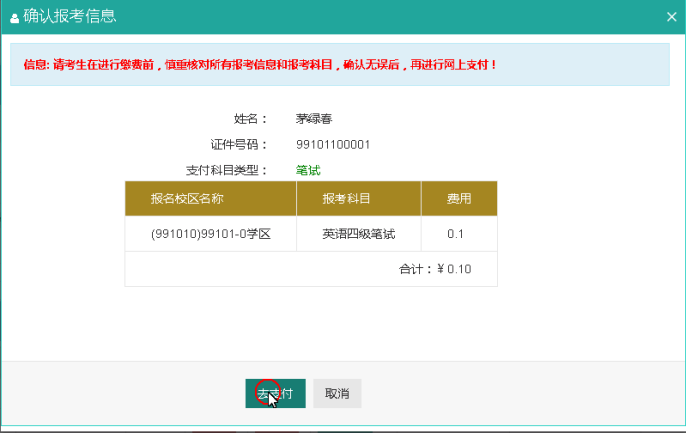Click the 费用 column header
This screenshot has height=433, width=687.
459,198
